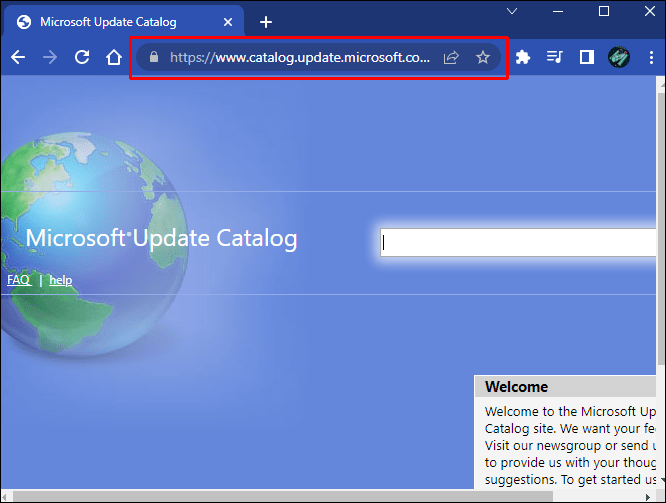Image resolution: width=666 pixels, height=503 pixels.
Task: Click the Microsoft Update Catalog heading
Action: 161,238
